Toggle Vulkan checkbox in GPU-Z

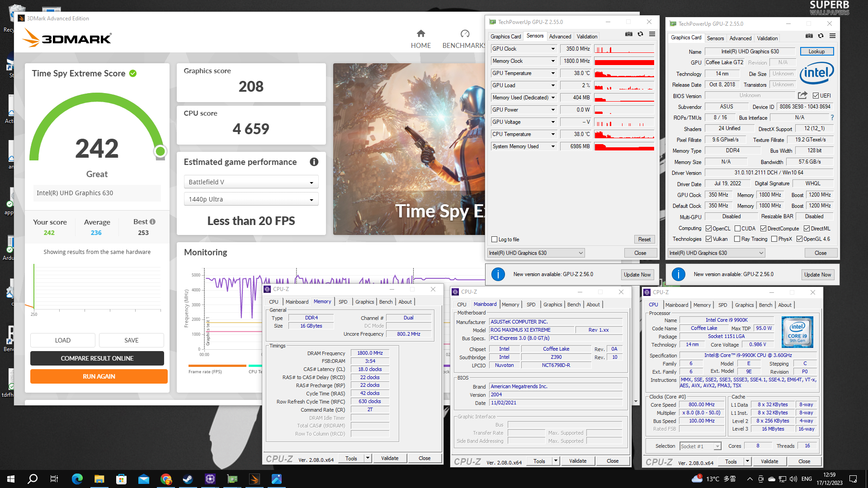click(x=709, y=239)
